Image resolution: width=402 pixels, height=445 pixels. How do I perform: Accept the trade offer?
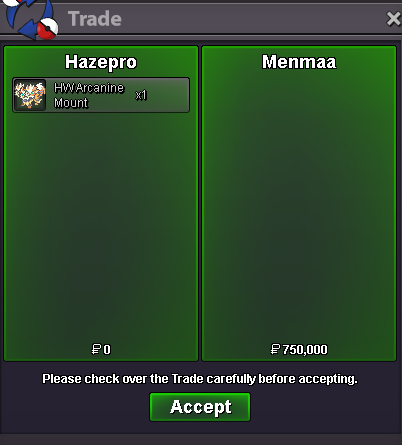[200, 407]
